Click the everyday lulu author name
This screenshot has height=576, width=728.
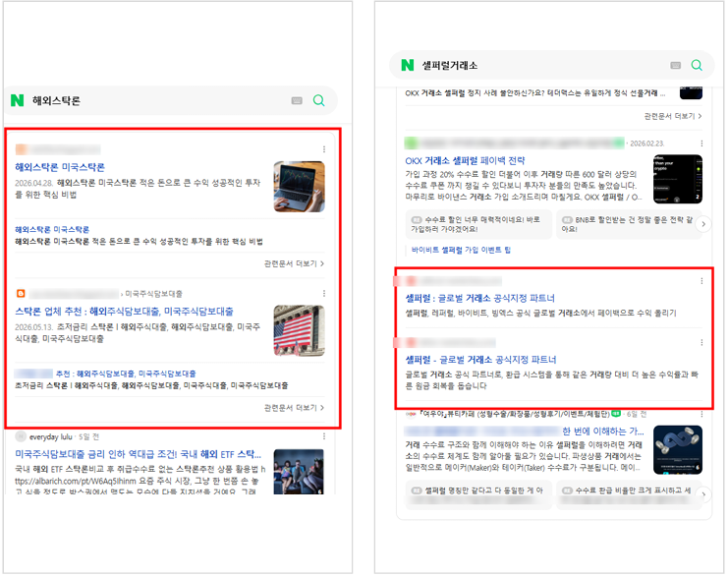(x=51, y=436)
